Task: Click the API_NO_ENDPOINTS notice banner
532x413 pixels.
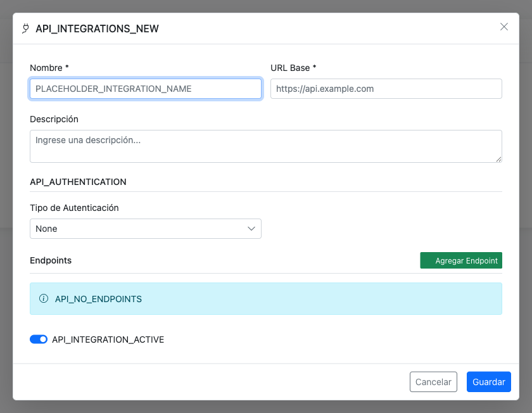Action: coord(266,298)
